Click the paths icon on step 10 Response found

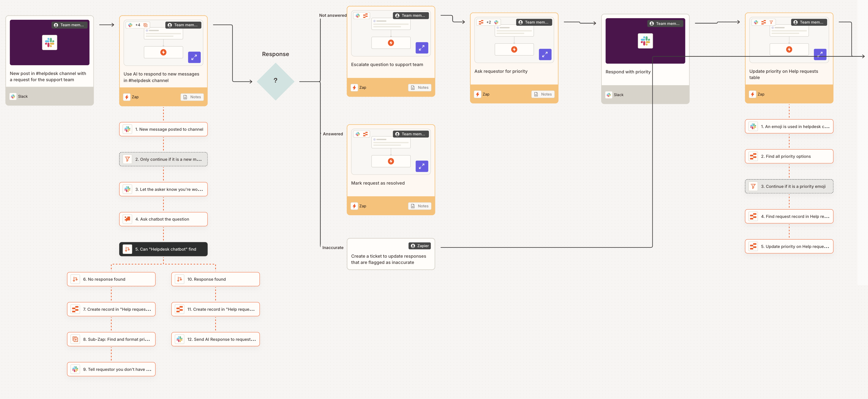pos(179,279)
